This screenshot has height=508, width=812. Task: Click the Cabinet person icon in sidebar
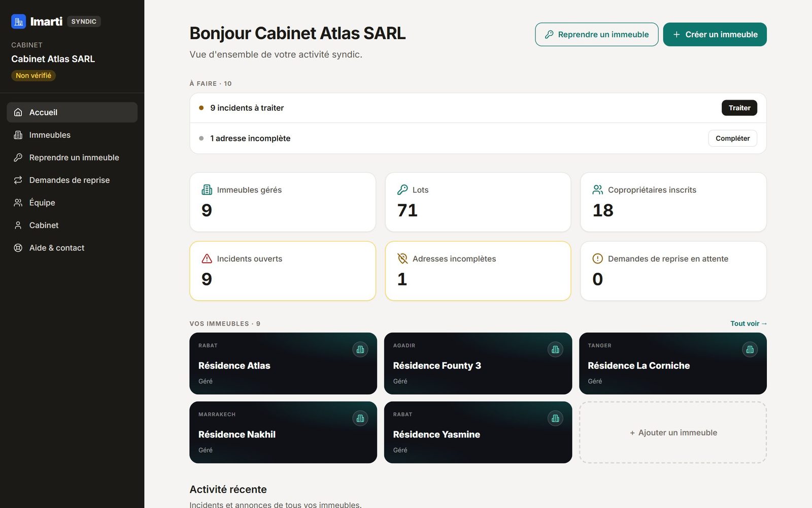18,225
